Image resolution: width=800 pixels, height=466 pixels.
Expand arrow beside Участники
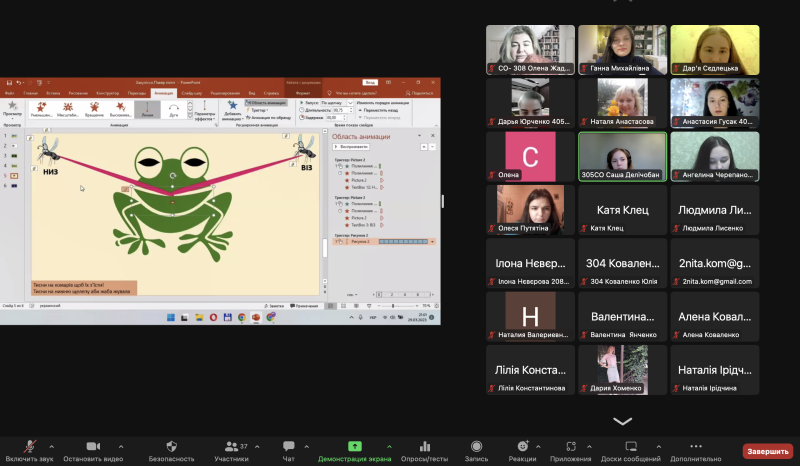coord(257,447)
